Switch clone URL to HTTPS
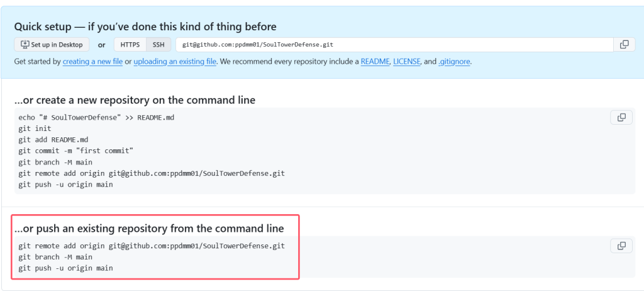The image size is (644, 291). tap(130, 45)
